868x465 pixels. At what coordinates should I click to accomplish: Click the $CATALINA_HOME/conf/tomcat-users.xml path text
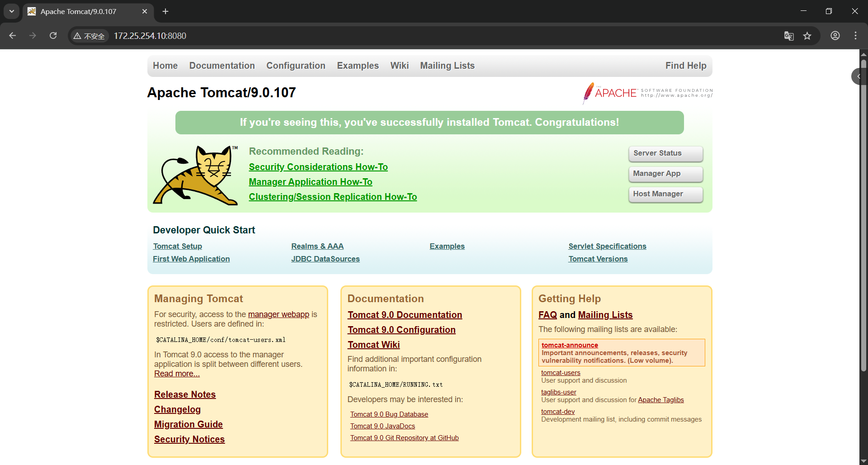(x=221, y=340)
